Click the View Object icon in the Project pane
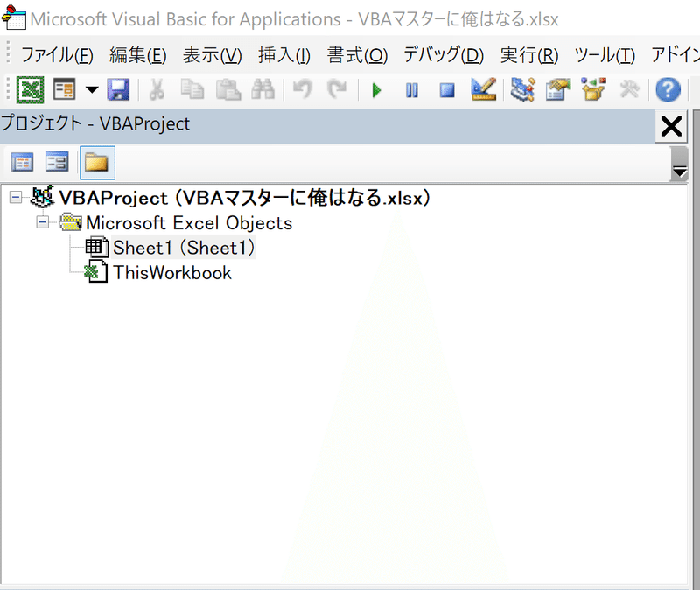700x590 pixels. coord(57,162)
